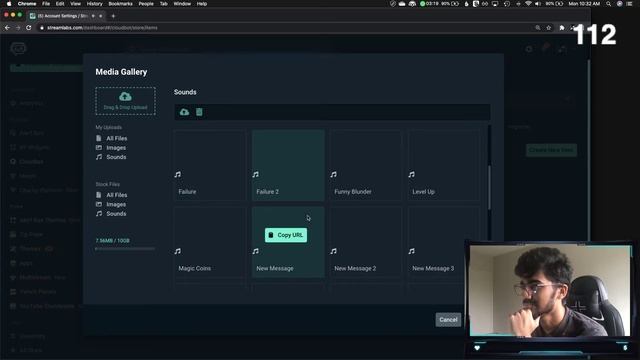
Task: Click the AirPlay display icon in menu bar
Action: coord(495,4)
